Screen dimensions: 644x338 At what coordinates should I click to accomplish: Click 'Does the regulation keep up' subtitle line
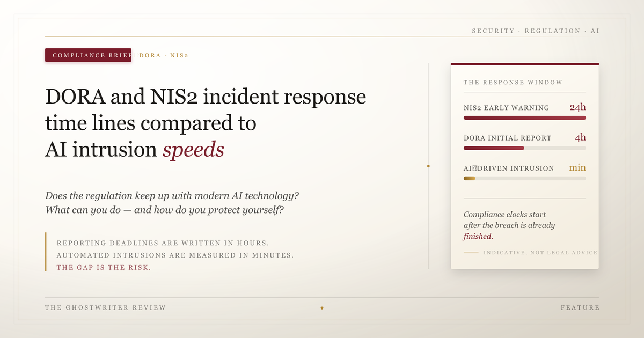172,195
